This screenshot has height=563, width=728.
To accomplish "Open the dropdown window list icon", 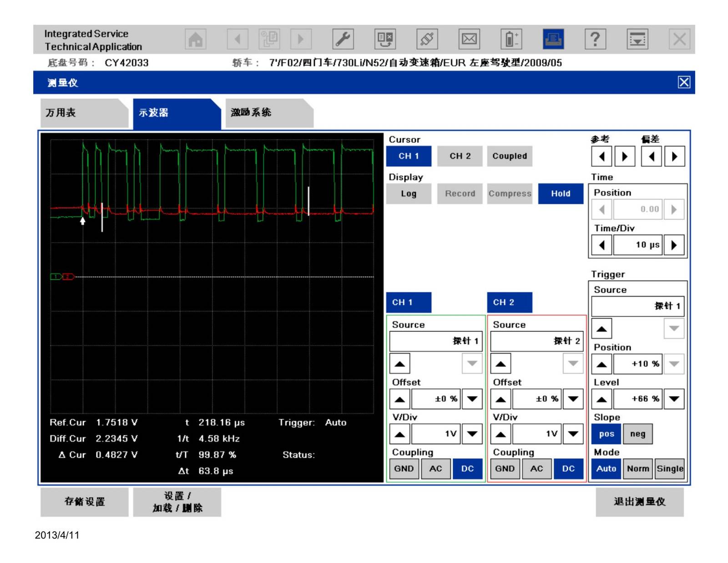I will (x=637, y=39).
